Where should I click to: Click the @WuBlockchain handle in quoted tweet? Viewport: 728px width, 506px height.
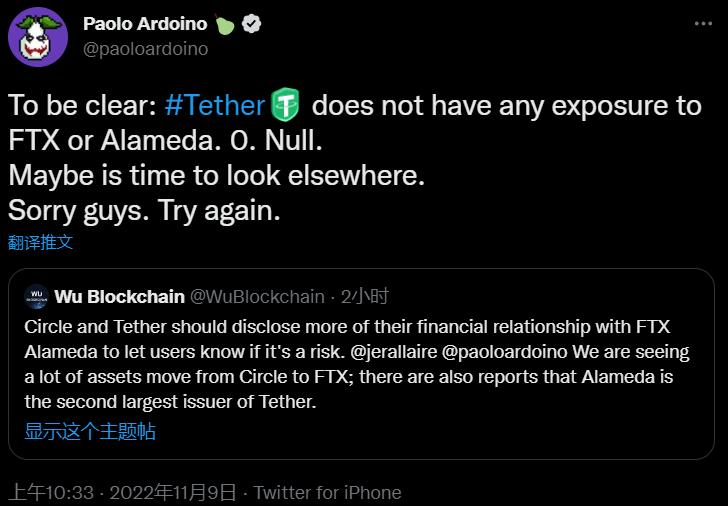257,297
